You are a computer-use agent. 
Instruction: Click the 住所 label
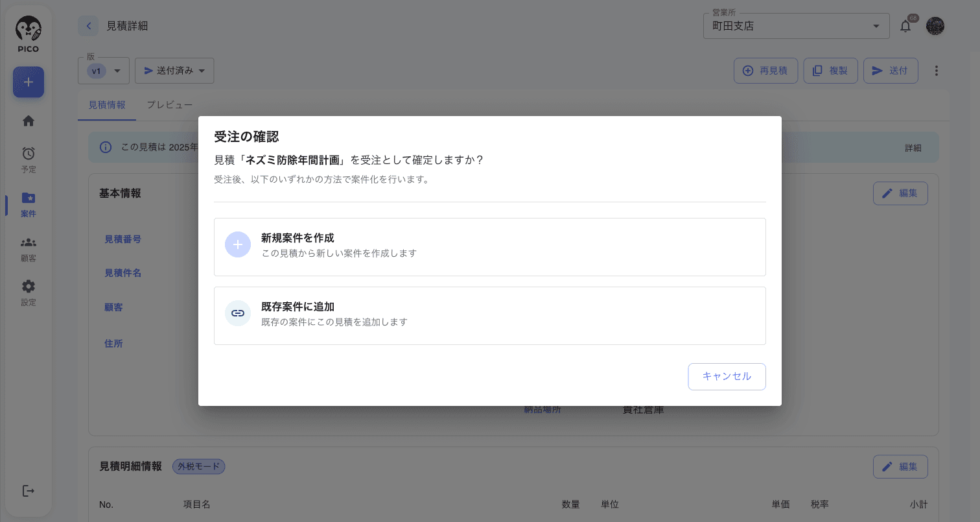[x=113, y=344]
